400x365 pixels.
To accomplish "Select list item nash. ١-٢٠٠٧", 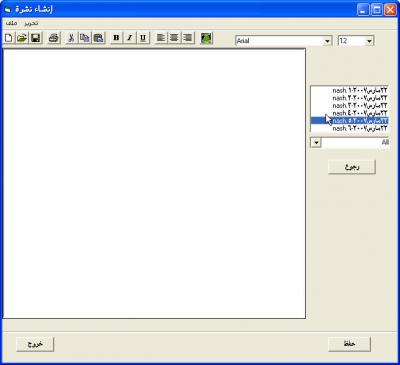I will [350, 90].
